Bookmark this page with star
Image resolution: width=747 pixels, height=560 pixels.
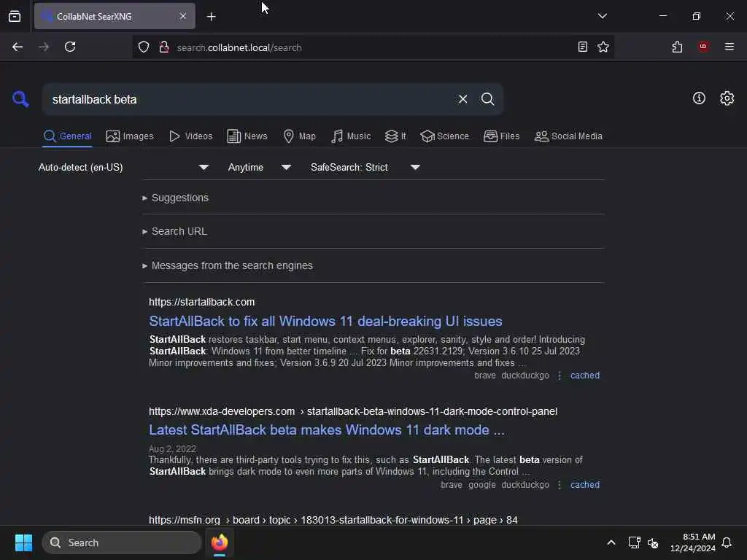click(x=603, y=47)
